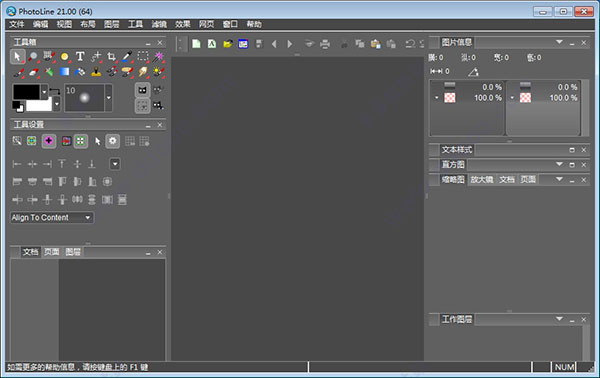This screenshot has width=600, height=378.
Task: Click the black foreground color swatch
Action: click(26, 92)
